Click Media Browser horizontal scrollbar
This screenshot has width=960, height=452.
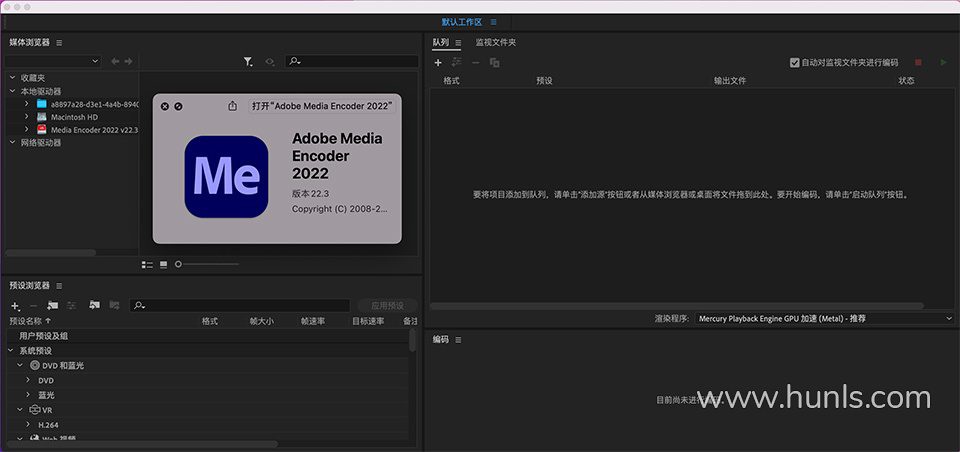[x=50, y=252]
